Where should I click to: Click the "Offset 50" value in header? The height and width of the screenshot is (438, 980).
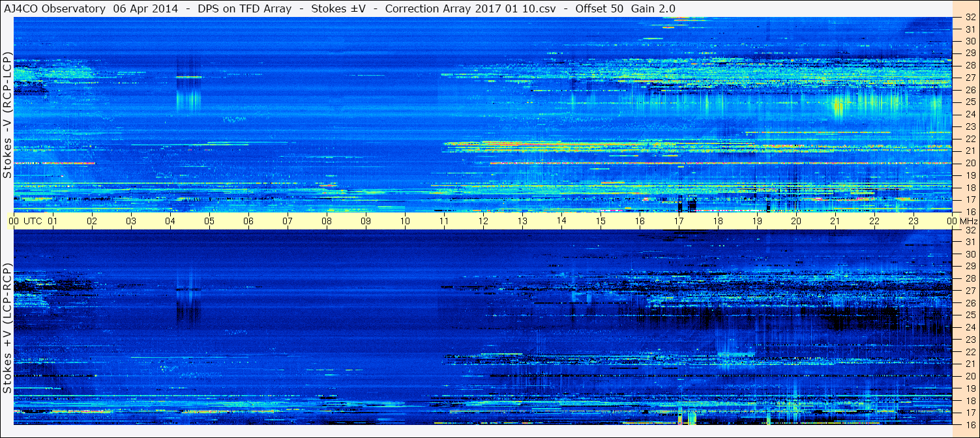[x=600, y=8]
